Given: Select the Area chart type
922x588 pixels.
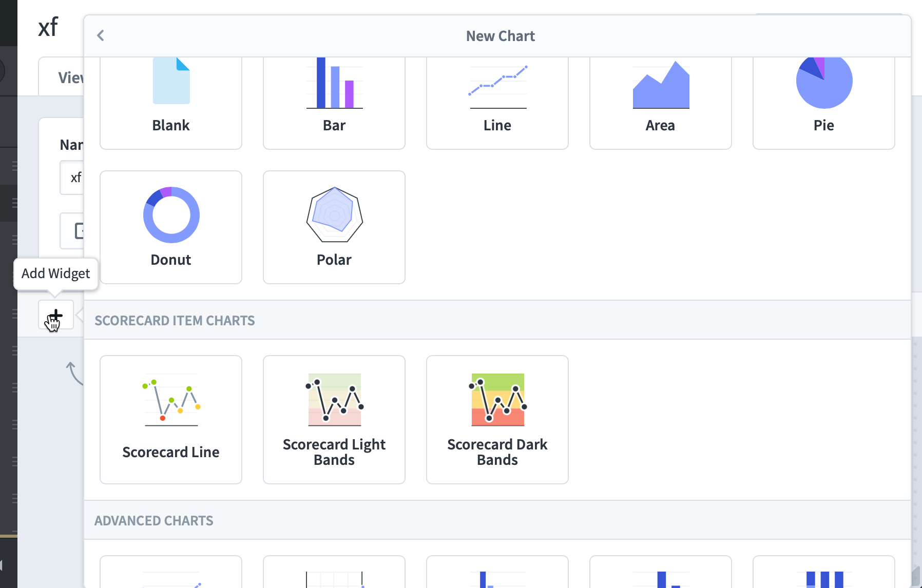Looking at the screenshot, I should (661, 103).
